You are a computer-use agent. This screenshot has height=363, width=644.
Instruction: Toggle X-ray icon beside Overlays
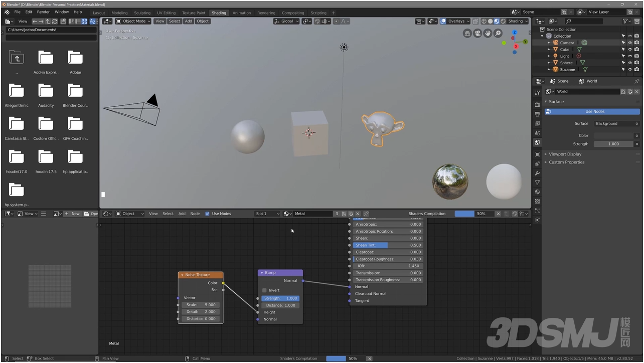(475, 21)
